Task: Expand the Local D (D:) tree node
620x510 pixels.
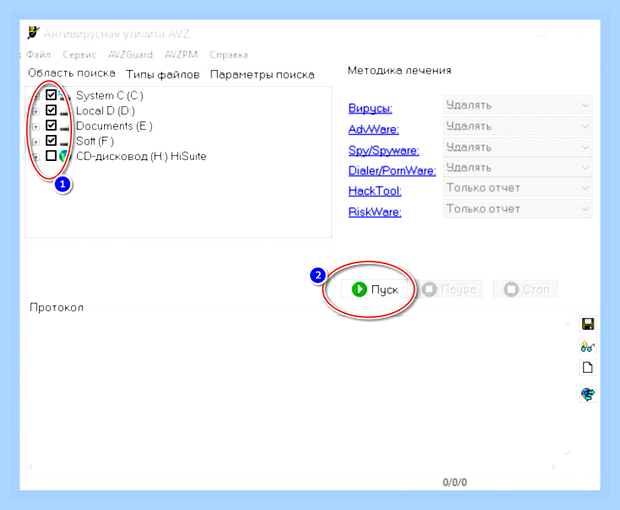Action: point(36,112)
